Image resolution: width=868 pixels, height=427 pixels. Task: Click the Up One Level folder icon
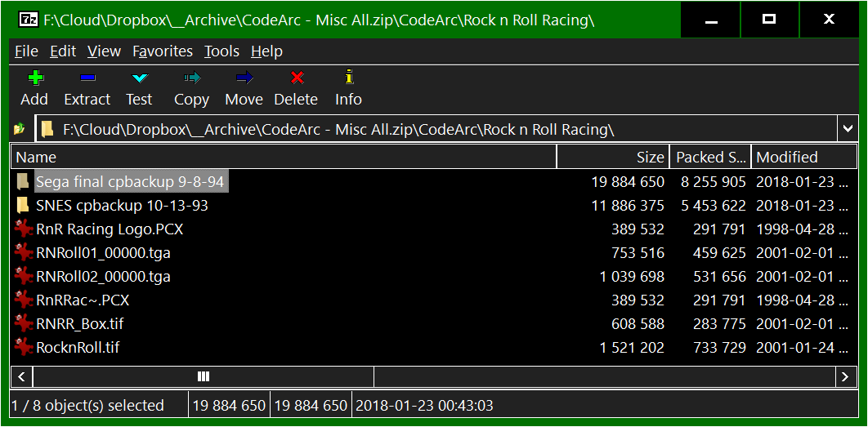click(x=20, y=129)
